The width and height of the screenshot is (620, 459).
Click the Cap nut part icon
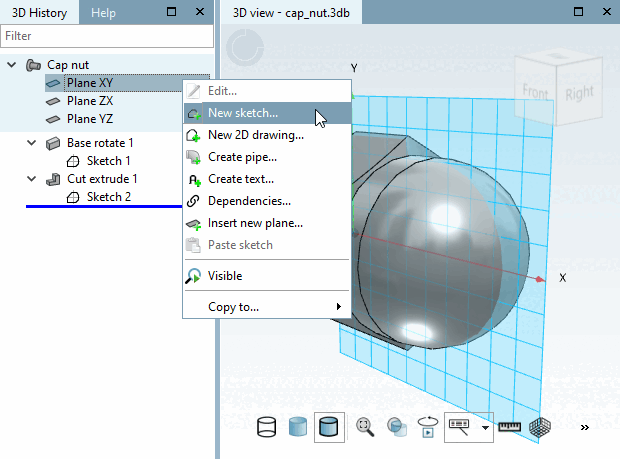[x=33, y=65]
